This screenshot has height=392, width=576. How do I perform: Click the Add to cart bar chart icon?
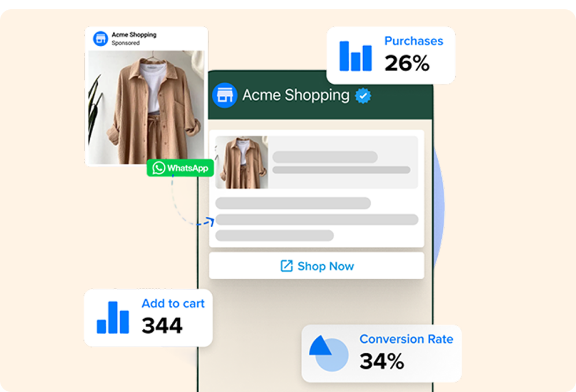click(x=113, y=317)
